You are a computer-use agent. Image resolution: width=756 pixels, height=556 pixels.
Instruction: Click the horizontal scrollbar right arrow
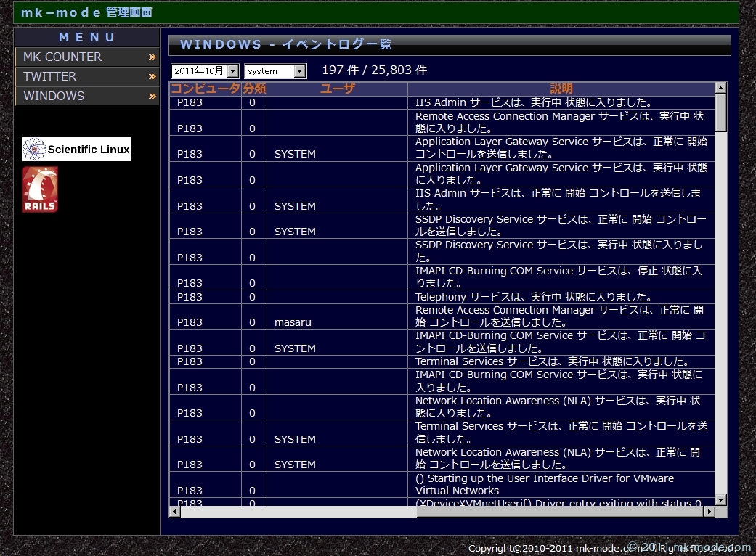pos(710,512)
